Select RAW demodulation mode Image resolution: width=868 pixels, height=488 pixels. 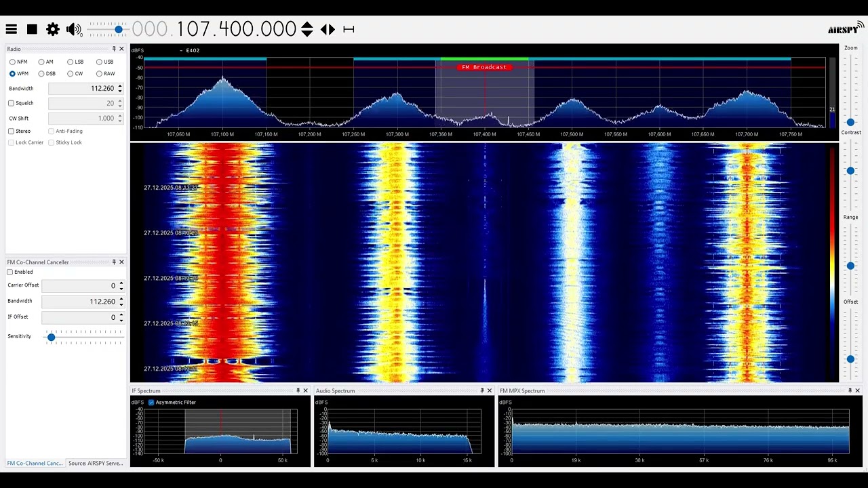[105, 73]
